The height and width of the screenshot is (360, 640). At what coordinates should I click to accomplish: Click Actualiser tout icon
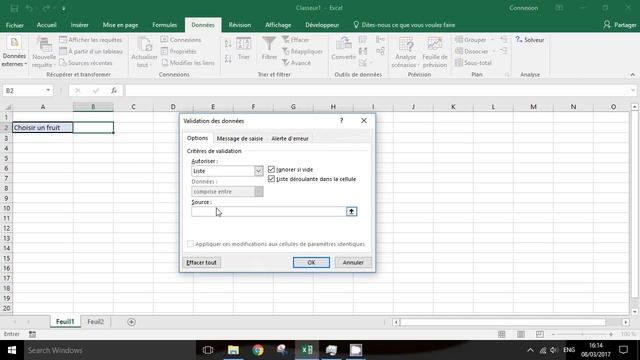(144, 52)
